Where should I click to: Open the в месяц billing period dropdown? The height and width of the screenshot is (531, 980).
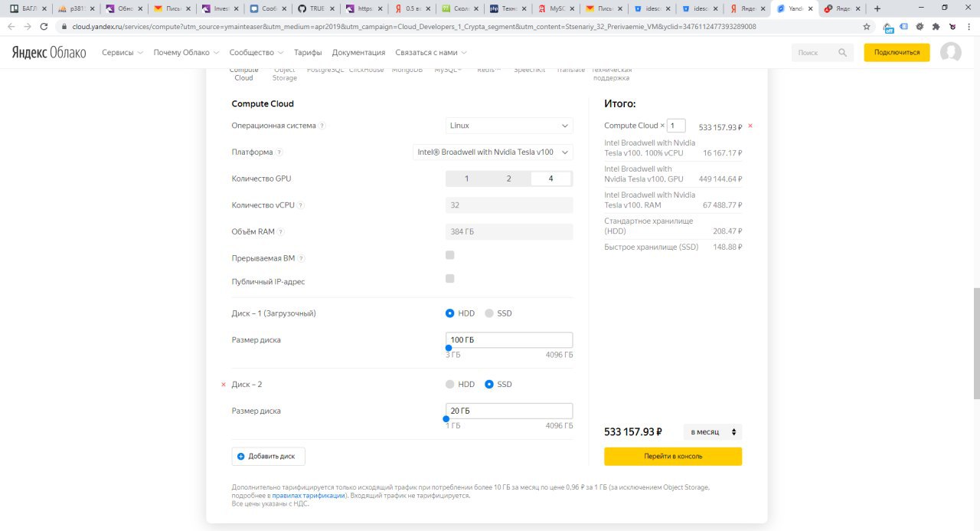point(713,432)
